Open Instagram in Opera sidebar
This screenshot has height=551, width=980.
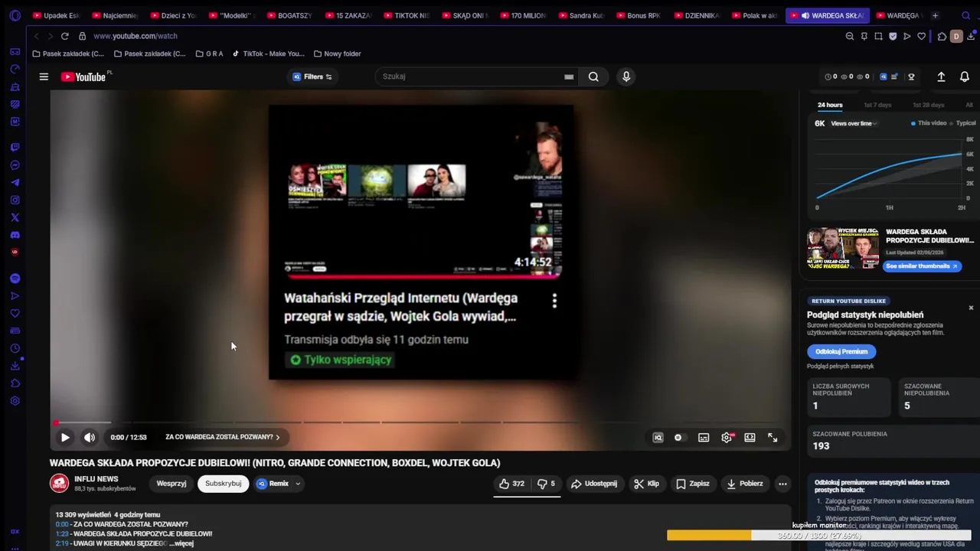(15, 200)
